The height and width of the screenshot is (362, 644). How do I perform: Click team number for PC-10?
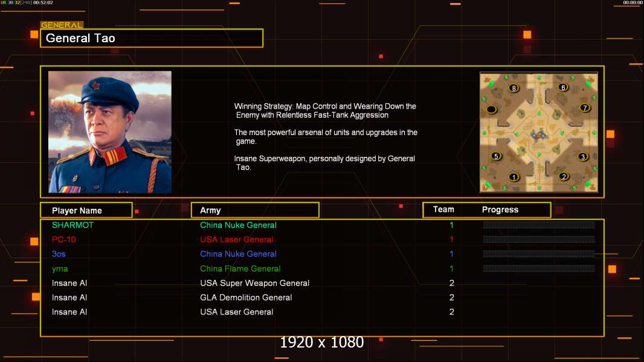point(451,240)
